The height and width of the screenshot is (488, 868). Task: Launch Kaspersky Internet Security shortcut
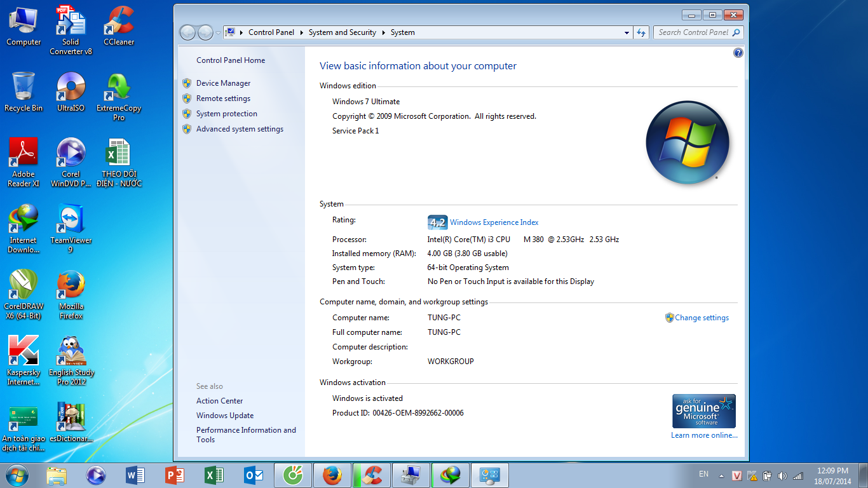point(24,360)
